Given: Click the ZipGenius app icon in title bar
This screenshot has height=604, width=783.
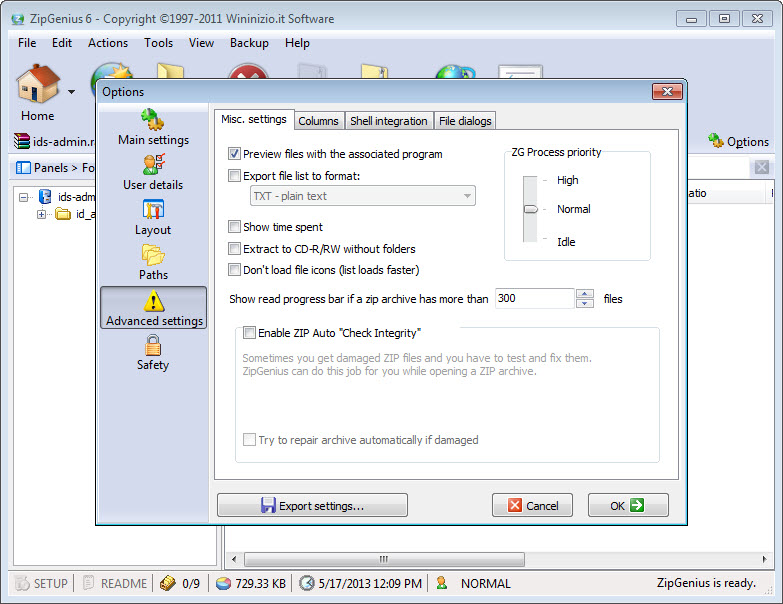Looking at the screenshot, I should (18, 19).
